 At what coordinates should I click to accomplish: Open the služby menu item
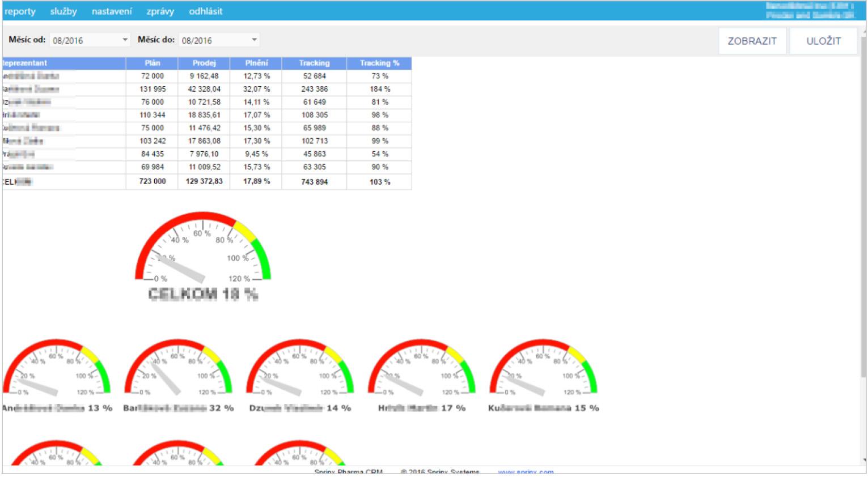point(63,11)
